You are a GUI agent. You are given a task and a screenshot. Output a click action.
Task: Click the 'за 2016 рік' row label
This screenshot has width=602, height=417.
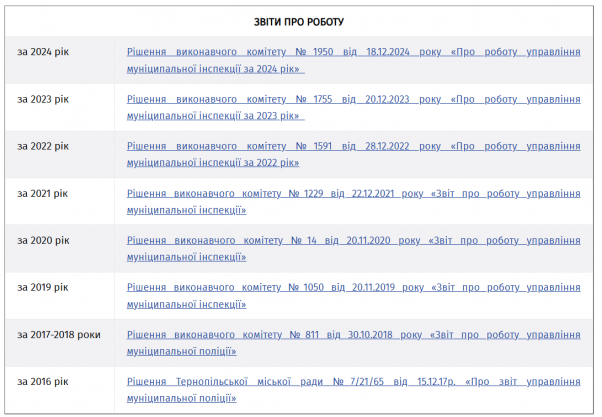(x=44, y=381)
